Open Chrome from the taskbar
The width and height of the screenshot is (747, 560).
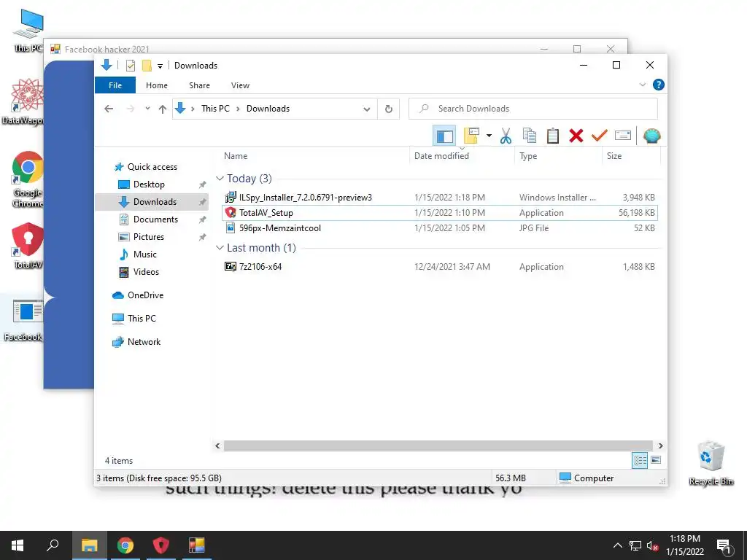click(125, 545)
